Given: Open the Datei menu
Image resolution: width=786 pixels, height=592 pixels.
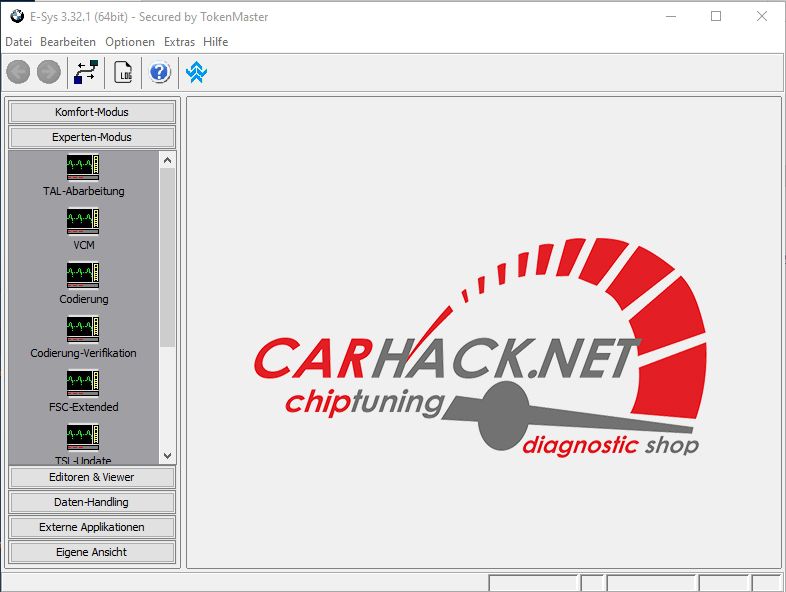Looking at the screenshot, I should (19, 42).
